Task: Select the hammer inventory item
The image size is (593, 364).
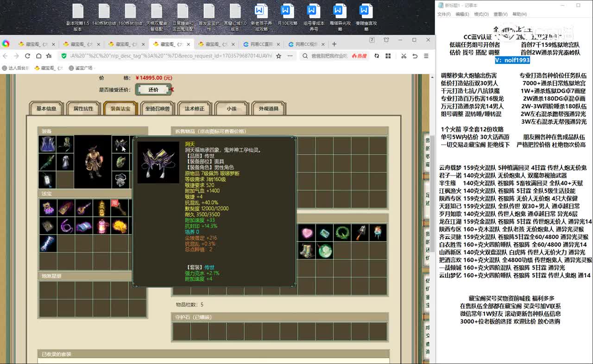Action: (360, 232)
